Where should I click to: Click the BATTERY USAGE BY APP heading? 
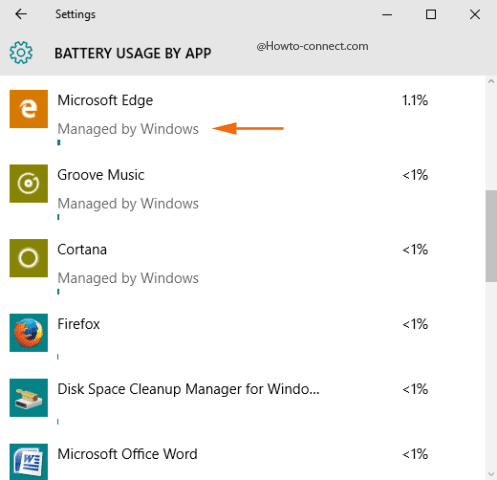[x=133, y=53]
